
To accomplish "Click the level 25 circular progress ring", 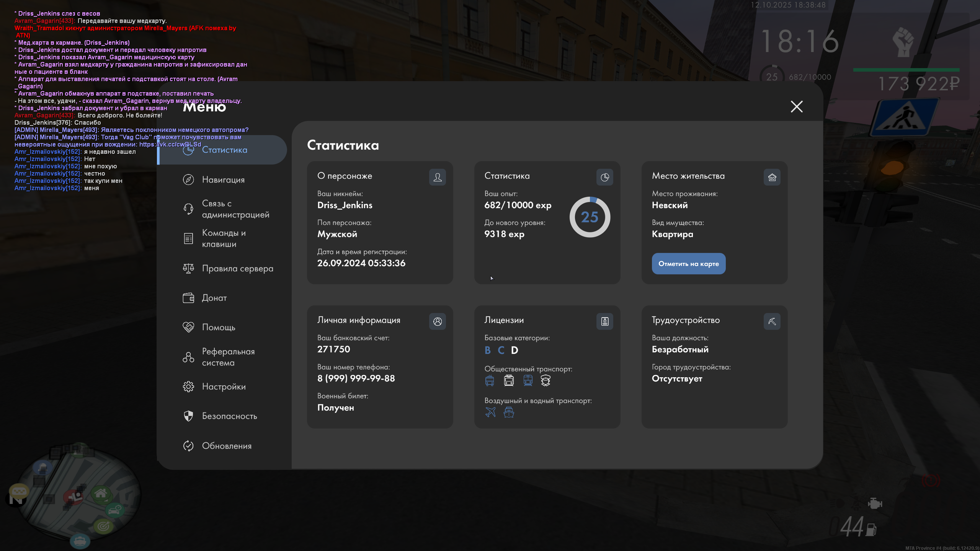I will pos(590,217).
